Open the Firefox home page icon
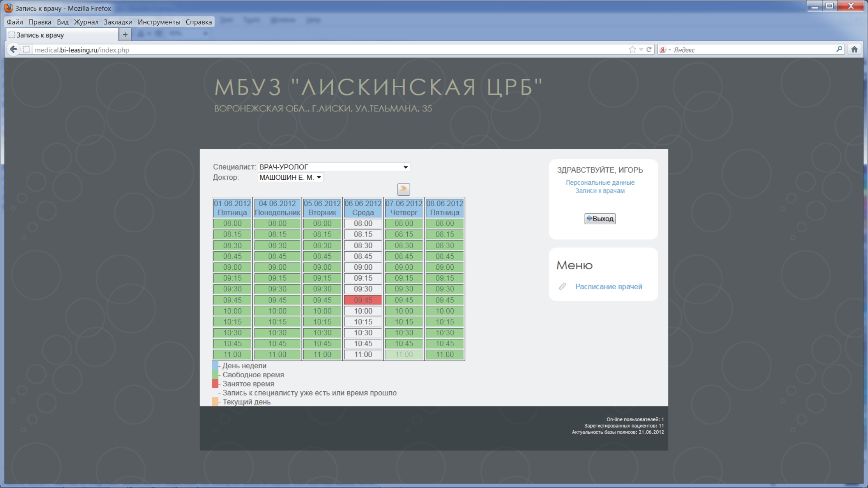 pos(854,49)
